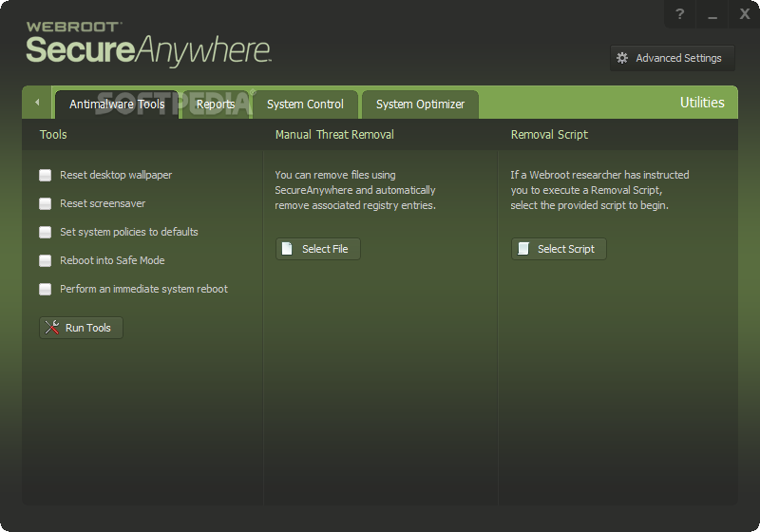
Task: Close the SecureAnywhere window
Action: coord(745,14)
